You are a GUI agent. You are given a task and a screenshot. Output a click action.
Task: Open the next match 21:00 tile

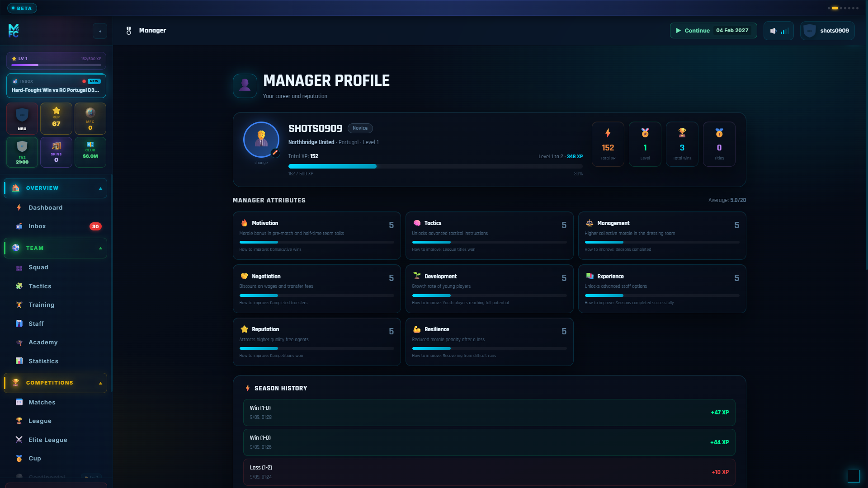22,152
